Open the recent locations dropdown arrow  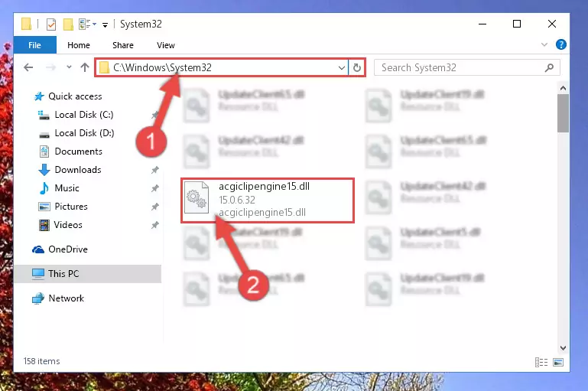69,67
